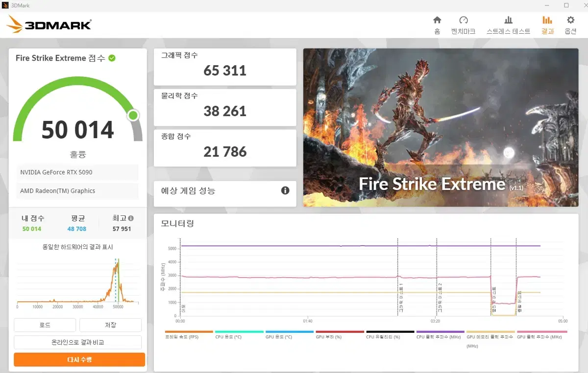
Task: Click AMD Radeon(TM) Graphics entry
Action: (x=77, y=191)
